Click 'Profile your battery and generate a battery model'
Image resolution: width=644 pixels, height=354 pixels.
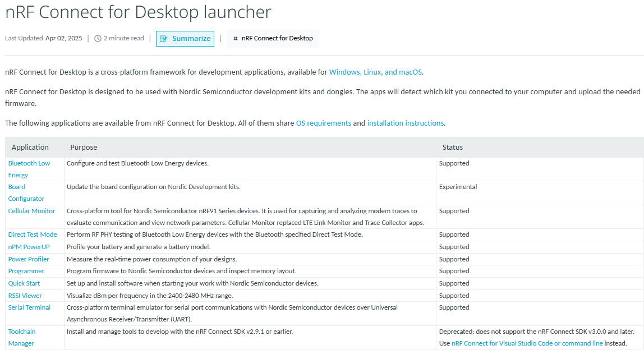pyautogui.click(x=139, y=247)
